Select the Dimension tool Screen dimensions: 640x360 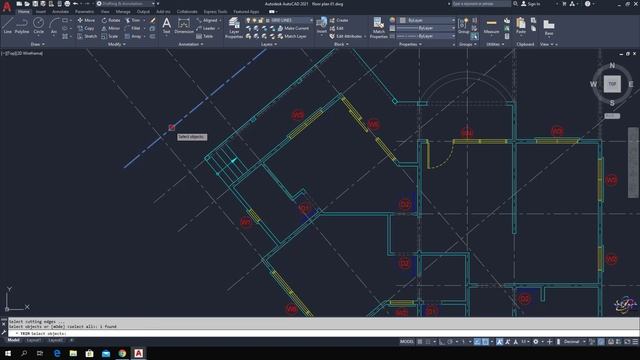(x=184, y=25)
